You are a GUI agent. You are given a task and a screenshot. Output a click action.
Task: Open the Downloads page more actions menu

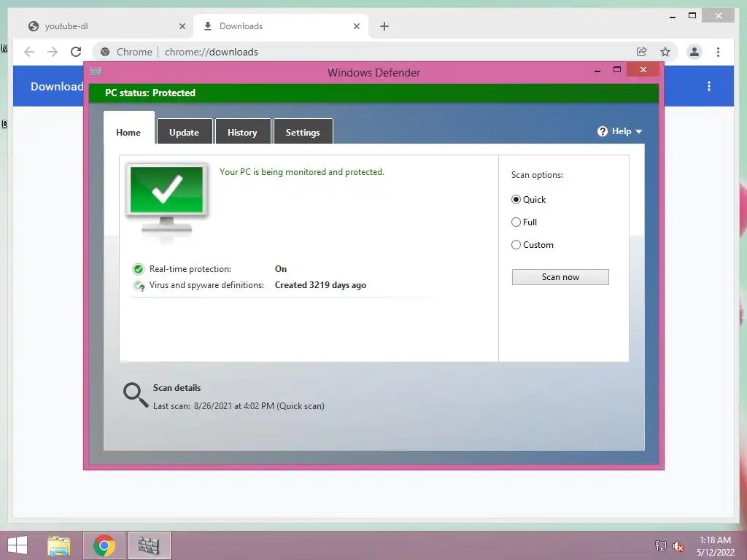pyautogui.click(x=709, y=86)
